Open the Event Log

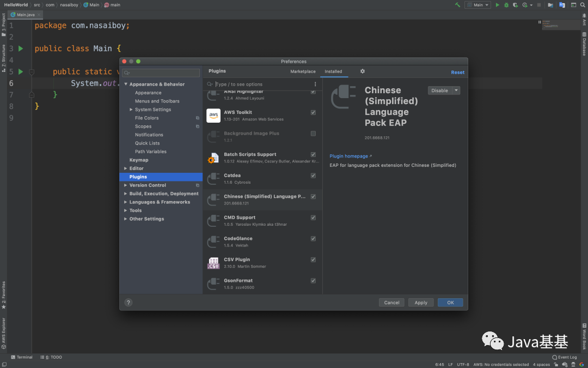click(565, 357)
